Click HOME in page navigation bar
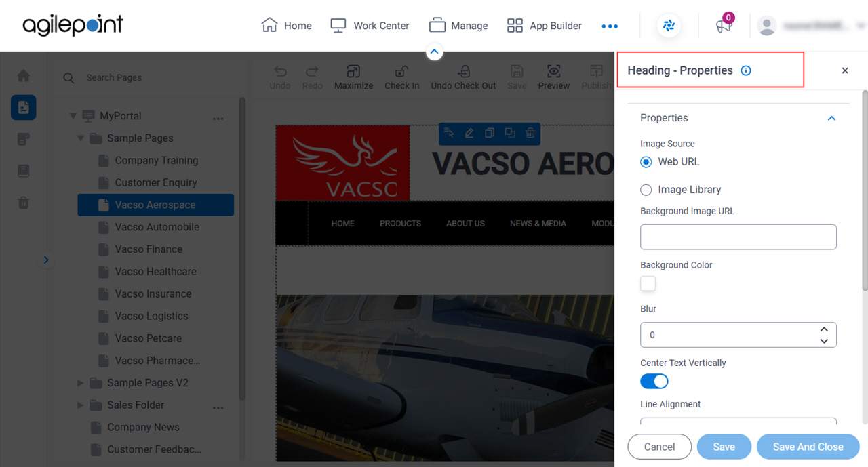Viewport: 868px width, 467px height. 342,223
